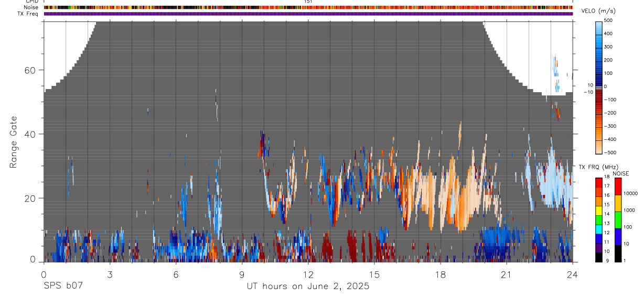
Task: Click the 'SPS b07' radar label
Action: click(x=62, y=286)
